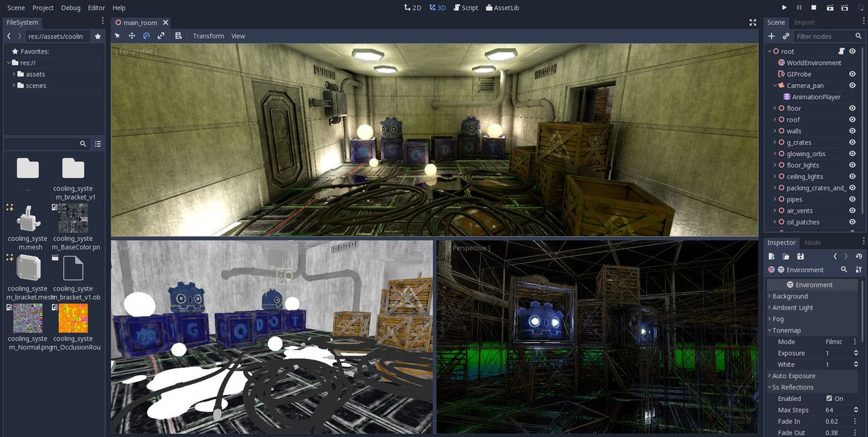Toggle favorite star in FileSystem path bar
Viewport: 868px width, 437px height.
[x=98, y=36]
